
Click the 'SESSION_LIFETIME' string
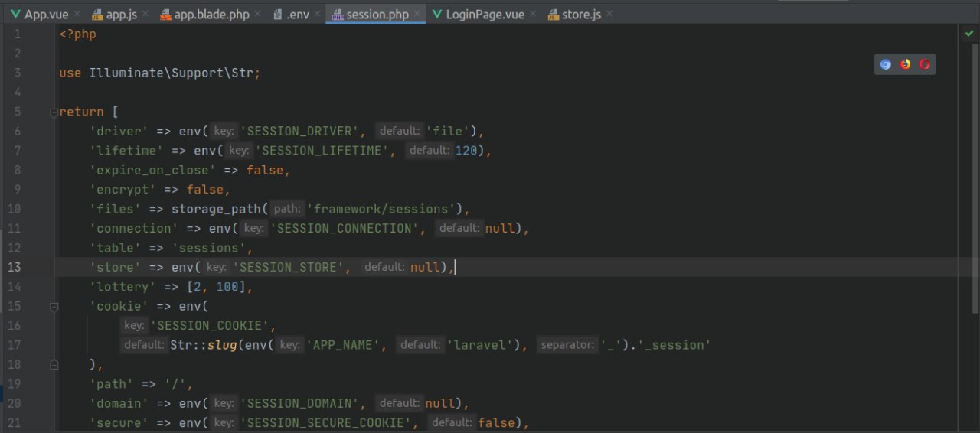tap(322, 151)
